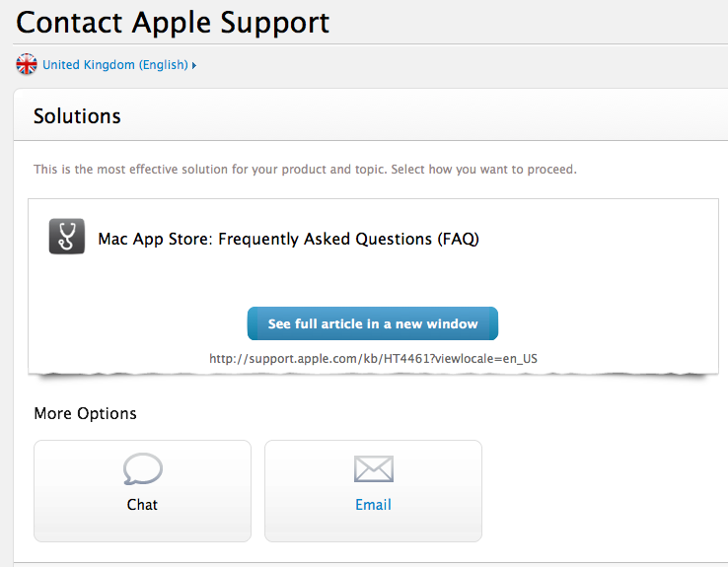Image resolution: width=728 pixels, height=567 pixels.
Task: Click the word Solutions in header bar
Action: coord(77,116)
